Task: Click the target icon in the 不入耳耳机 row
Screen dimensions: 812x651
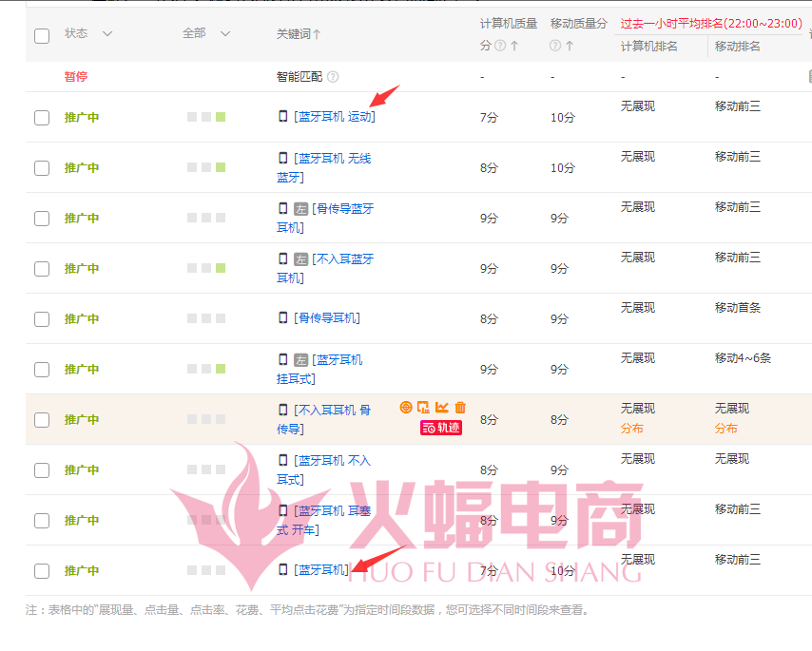Action: click(406, 408)
